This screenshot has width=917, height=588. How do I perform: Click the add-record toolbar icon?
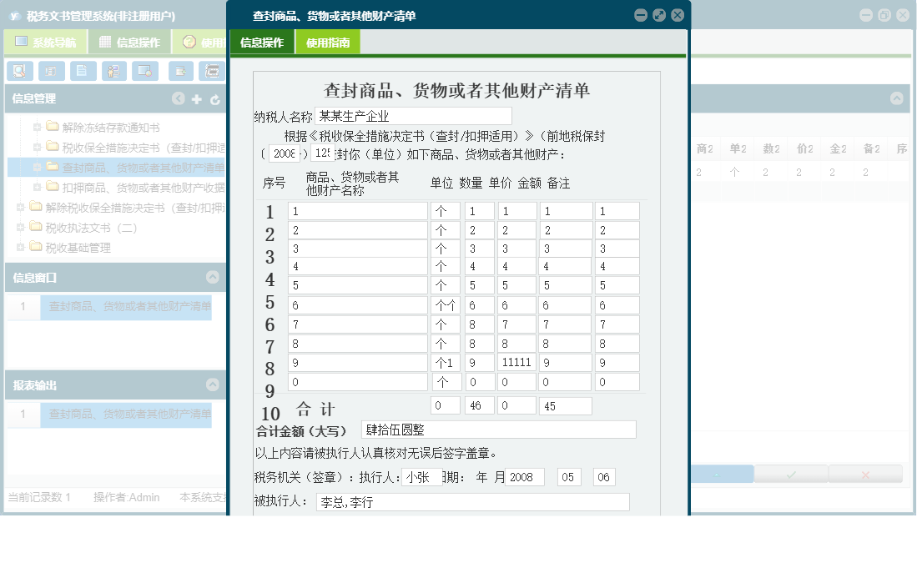(x=179, y=71)
